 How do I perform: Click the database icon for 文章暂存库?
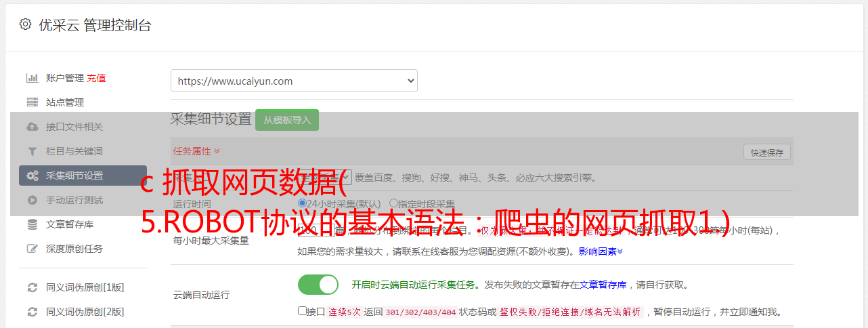tap(32, 224)
